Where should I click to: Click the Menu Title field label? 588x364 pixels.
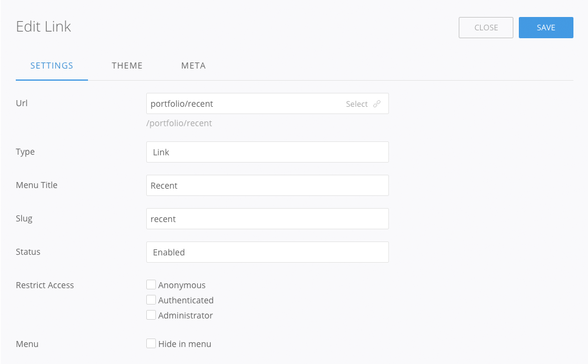tap(36, 185)
